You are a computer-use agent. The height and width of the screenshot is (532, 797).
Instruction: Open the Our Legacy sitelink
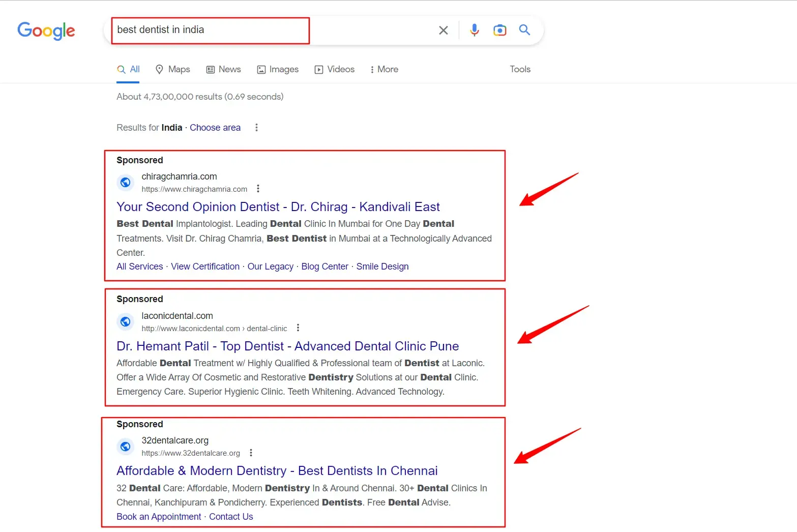click(271, 267)
